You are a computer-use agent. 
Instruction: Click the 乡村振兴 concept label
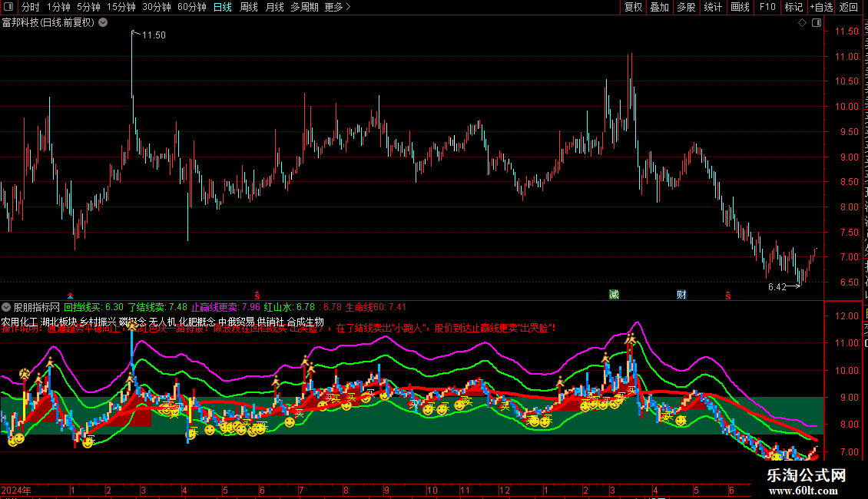[98, 322]
